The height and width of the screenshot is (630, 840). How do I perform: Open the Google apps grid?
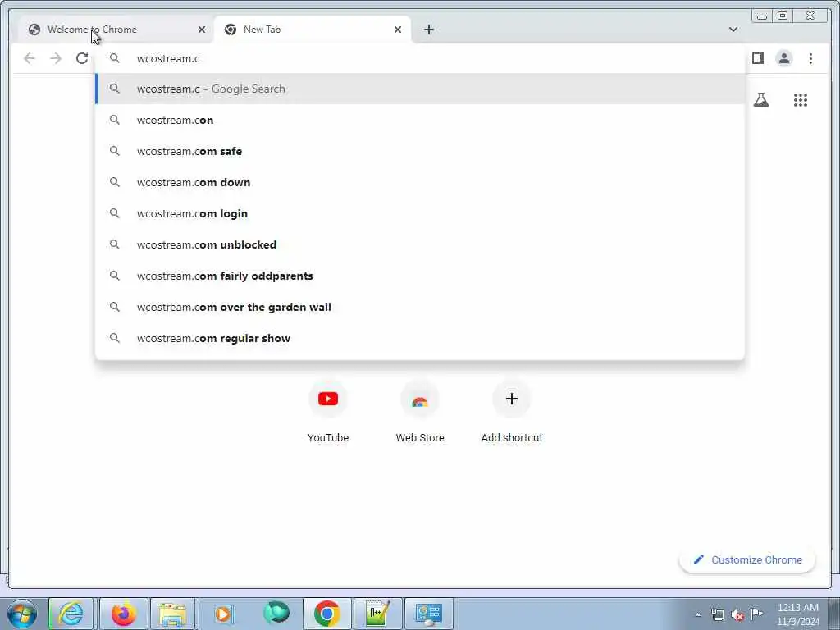(801, 100)
